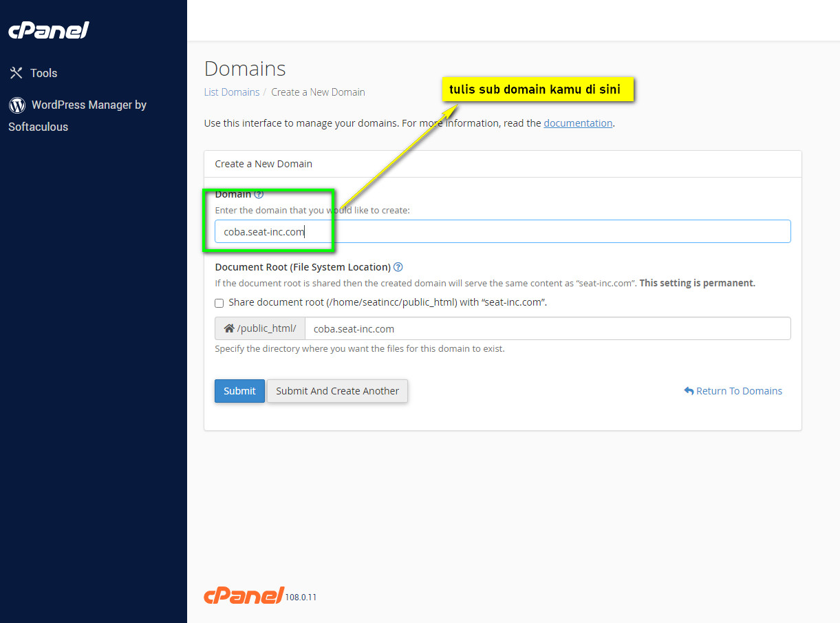Enable the Share document root checkbox
840x623 pixels.
coord(219,303)
